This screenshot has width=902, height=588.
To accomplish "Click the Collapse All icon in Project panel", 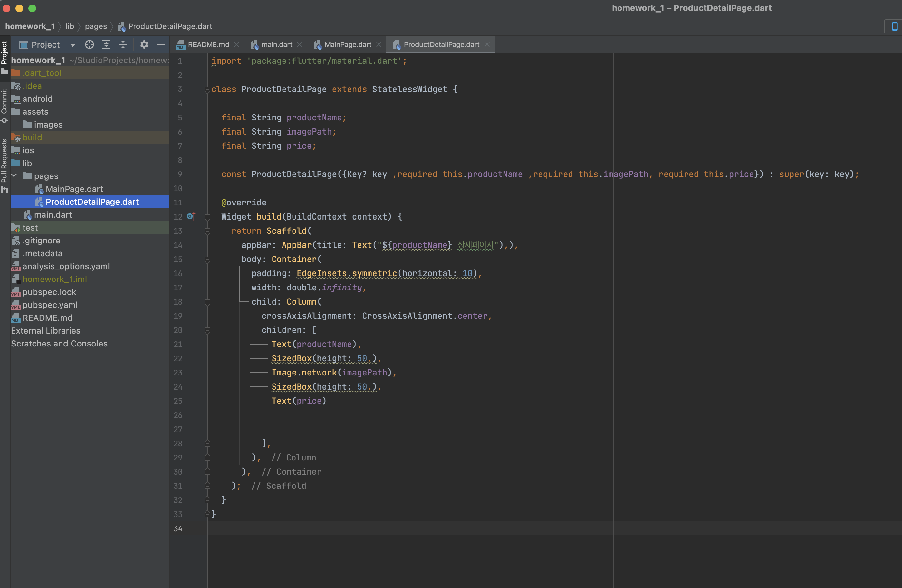I will click(x=123, y=45).
